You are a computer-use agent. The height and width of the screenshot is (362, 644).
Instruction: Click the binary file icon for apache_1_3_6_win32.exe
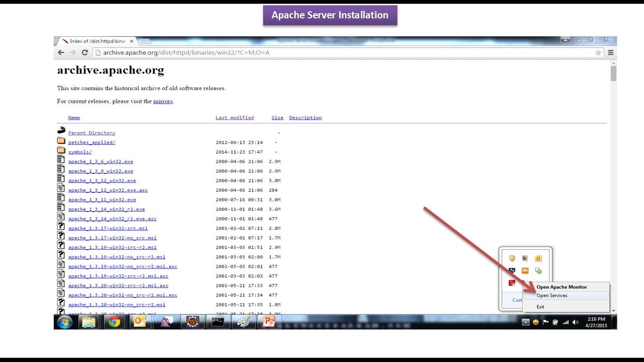point(61,159)
